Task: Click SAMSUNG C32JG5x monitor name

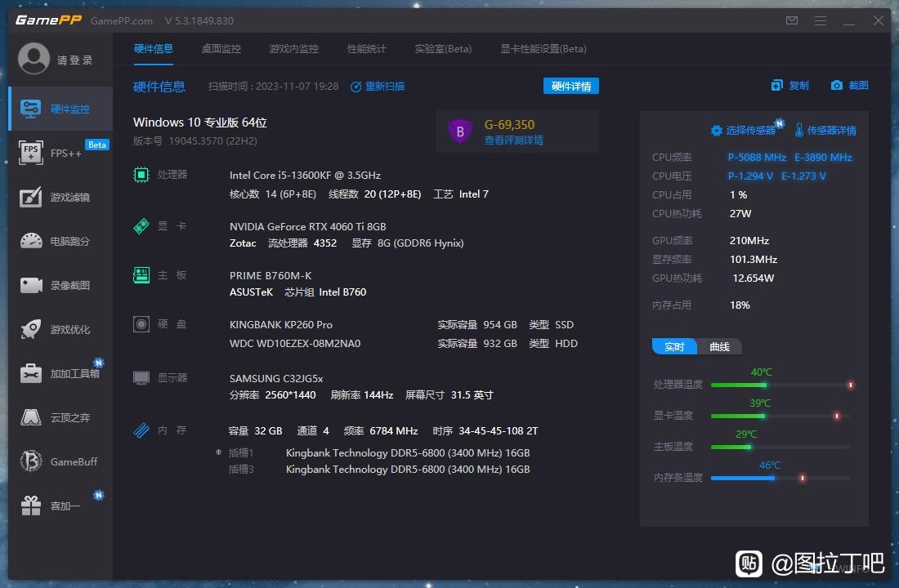Action: click(x=276, y=378)
